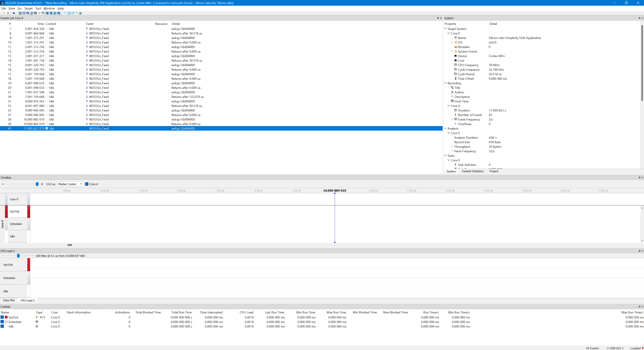Image resolution: width=644 pixels, height=350 pixels.
Task: Collapse the Recording section in System panel
Action: coord(445,83)
